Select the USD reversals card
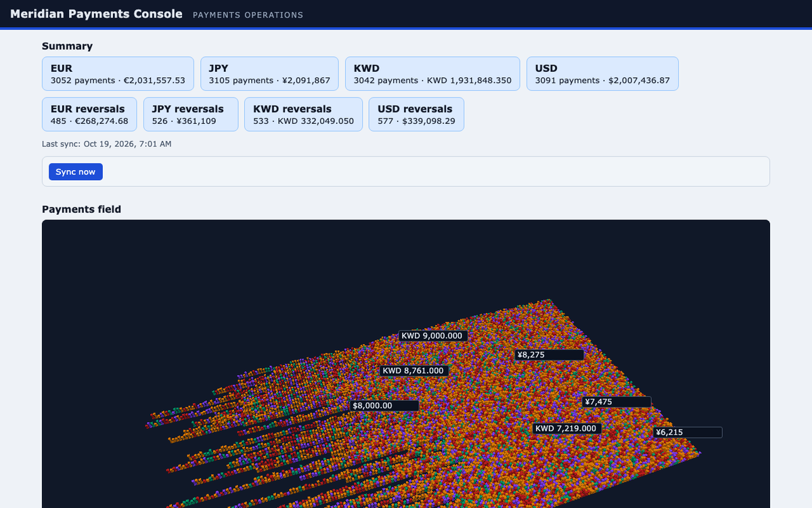The image size is (812, 508). point(416,114)
